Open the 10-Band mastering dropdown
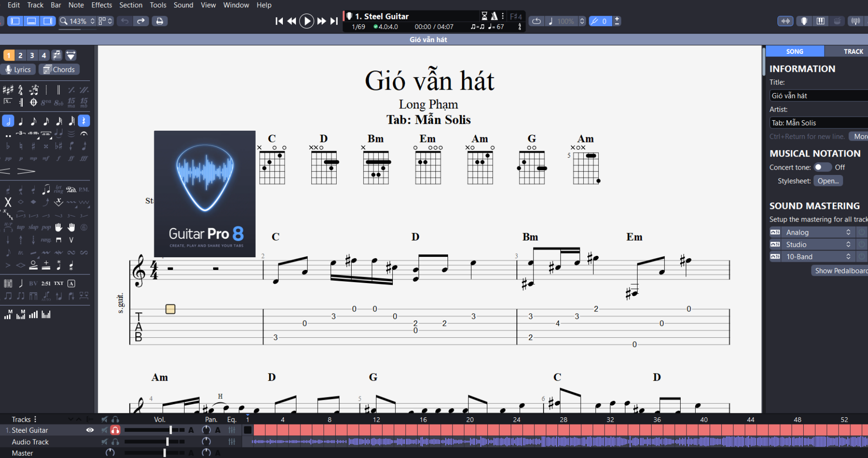Image resolution: width=868 pixels, height=458 pixels. (x=817, y=256)
